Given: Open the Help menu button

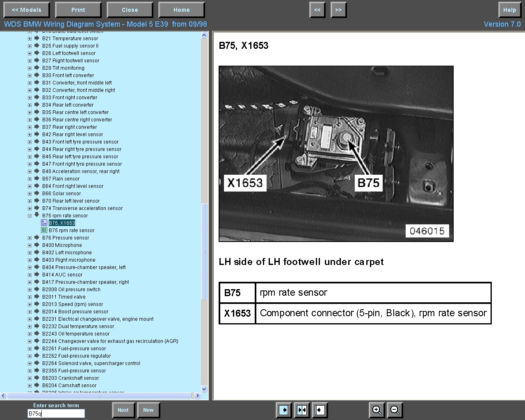Looking at the screenshot, I should coord(509,10).
